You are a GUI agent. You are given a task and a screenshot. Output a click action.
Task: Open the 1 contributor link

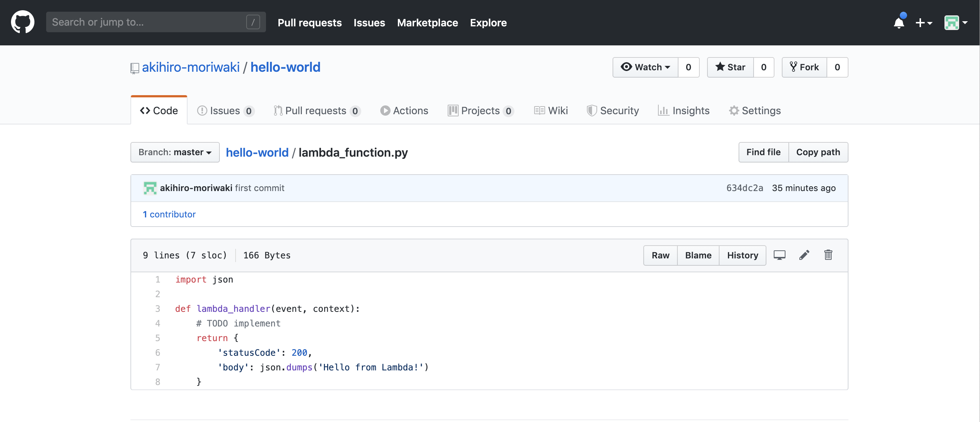pos(169,214)
